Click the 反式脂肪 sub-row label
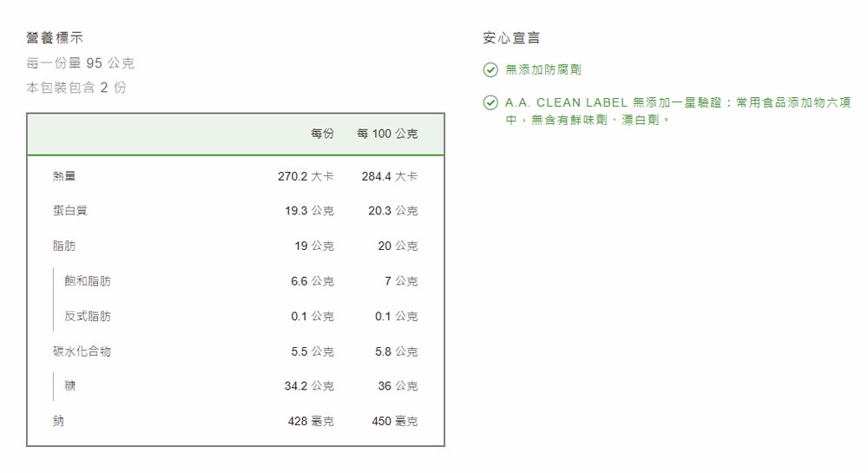 pos(88,316)
